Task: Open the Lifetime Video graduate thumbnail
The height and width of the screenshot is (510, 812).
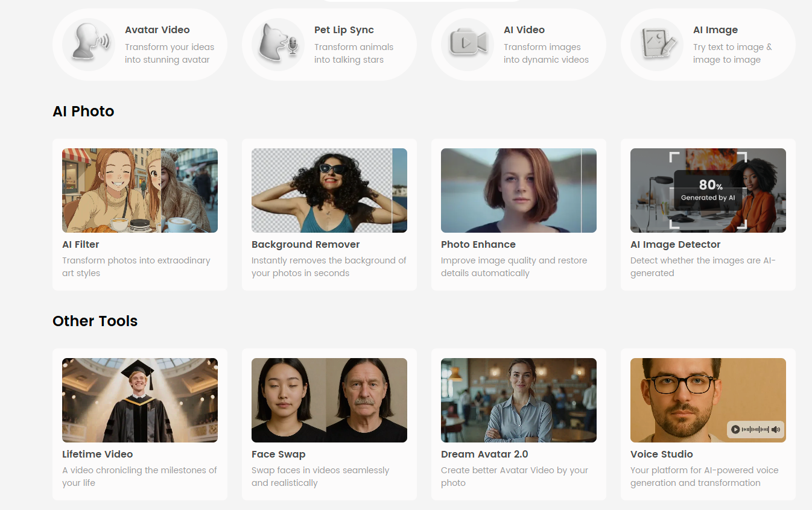Action: (x=140, y=400)
